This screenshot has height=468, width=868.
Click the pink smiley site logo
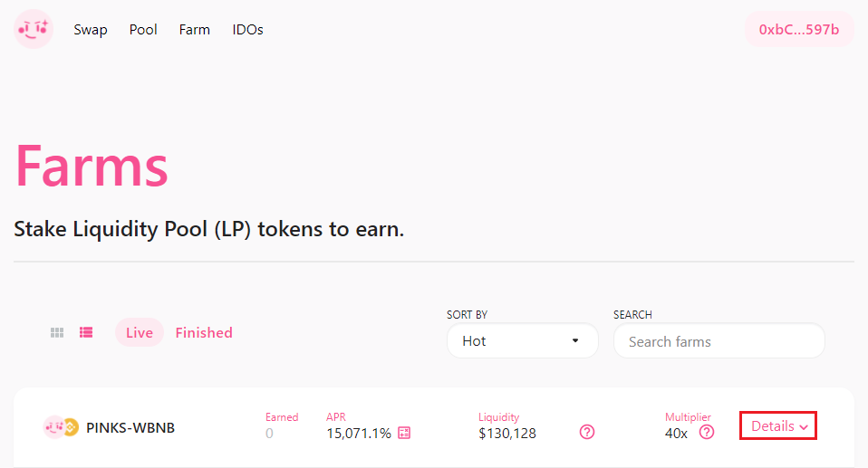[x=34, y=29]
